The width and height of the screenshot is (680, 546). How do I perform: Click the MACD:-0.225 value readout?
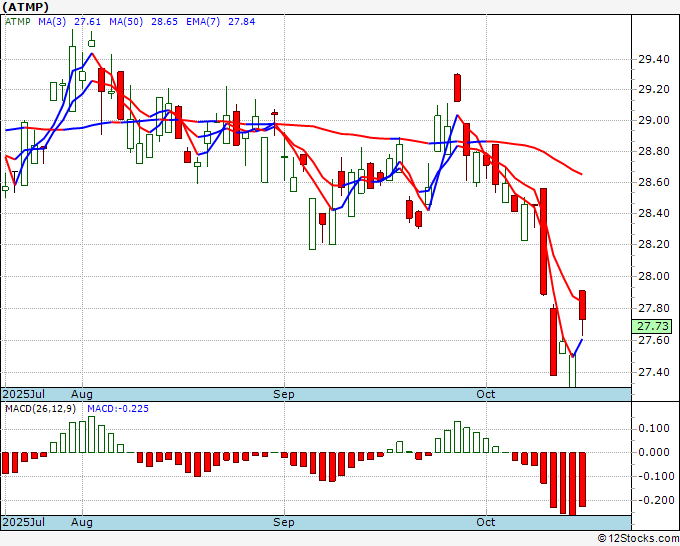click(118, 409)
